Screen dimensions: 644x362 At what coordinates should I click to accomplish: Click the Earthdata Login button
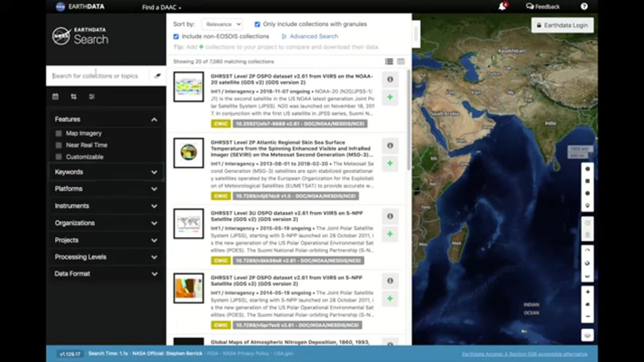point(562,25)
